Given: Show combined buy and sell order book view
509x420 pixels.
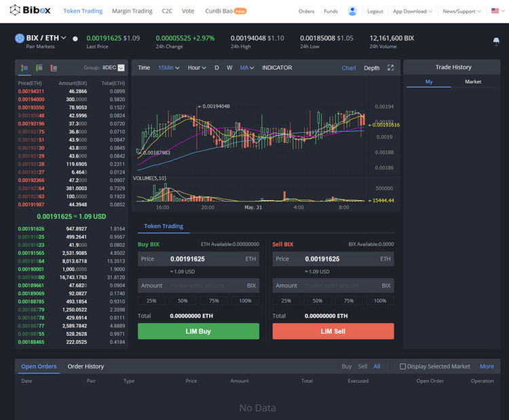Looking at the screenshot, I should [x=24, y=67].
